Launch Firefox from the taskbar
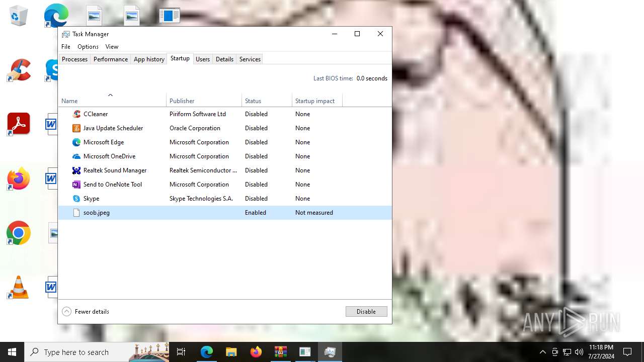644x362 pixels. [x=256, y=352]
